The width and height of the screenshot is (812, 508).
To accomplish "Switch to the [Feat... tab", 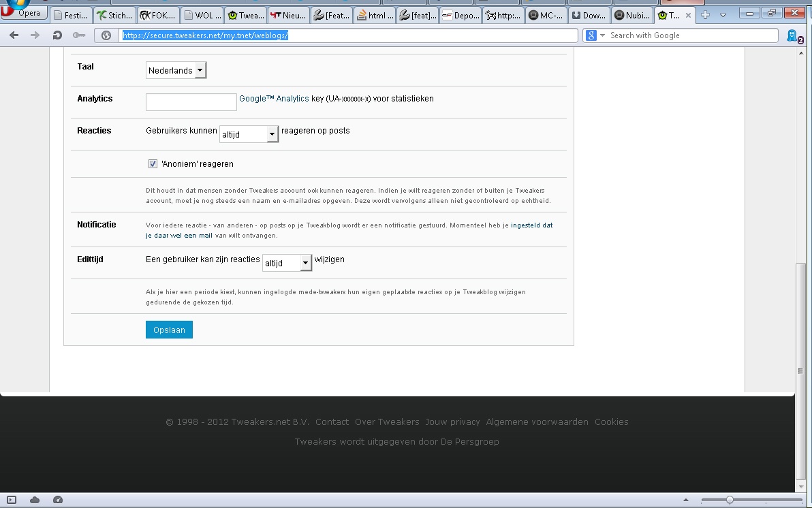I will [332, 15].
